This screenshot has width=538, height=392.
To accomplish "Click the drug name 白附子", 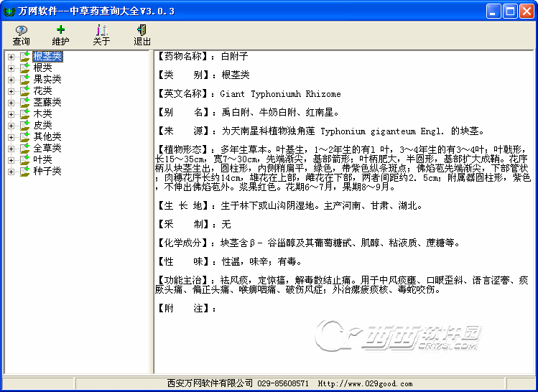I will [234, 56].
